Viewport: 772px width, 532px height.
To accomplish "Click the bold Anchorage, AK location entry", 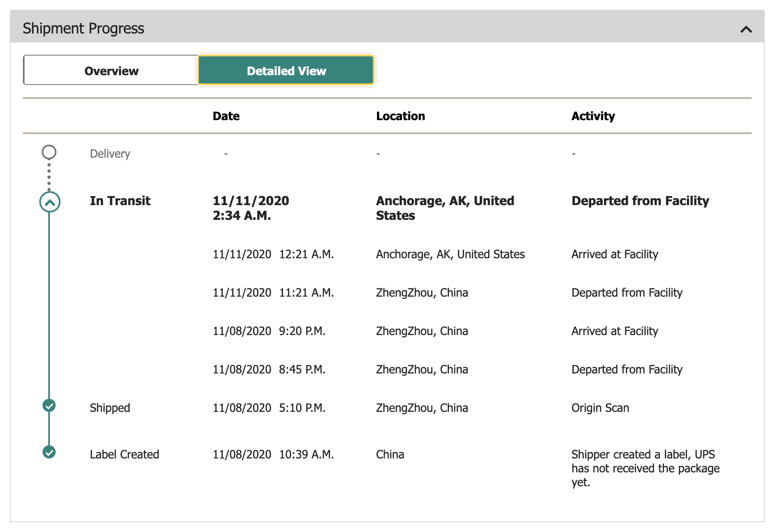I will tap(445, 208).
